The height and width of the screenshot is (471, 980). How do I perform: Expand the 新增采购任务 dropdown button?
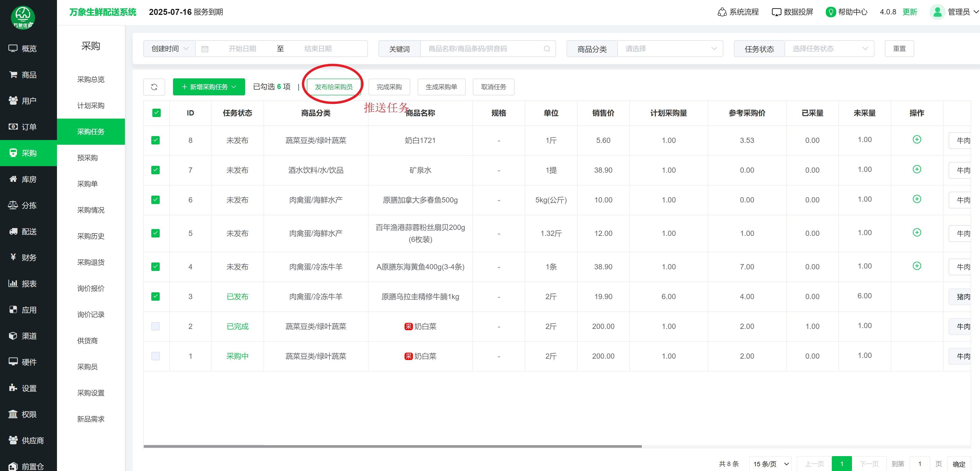click(209, 87)
